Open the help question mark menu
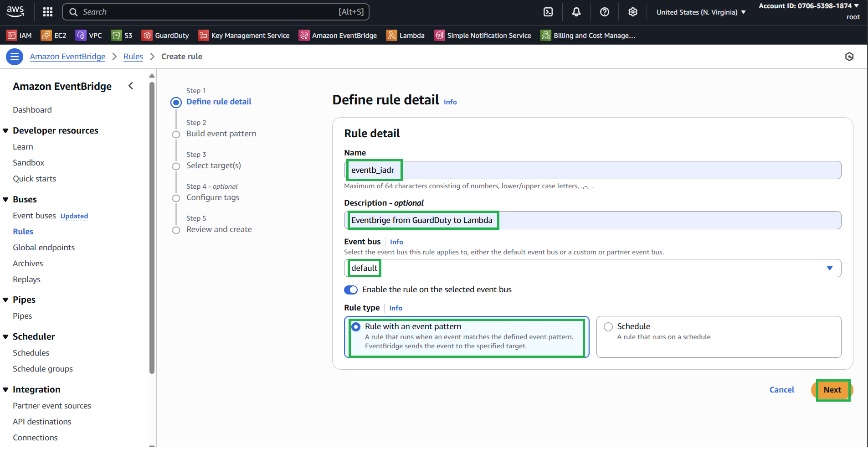Viewport: 868px width, 465px height. point(605,12)
